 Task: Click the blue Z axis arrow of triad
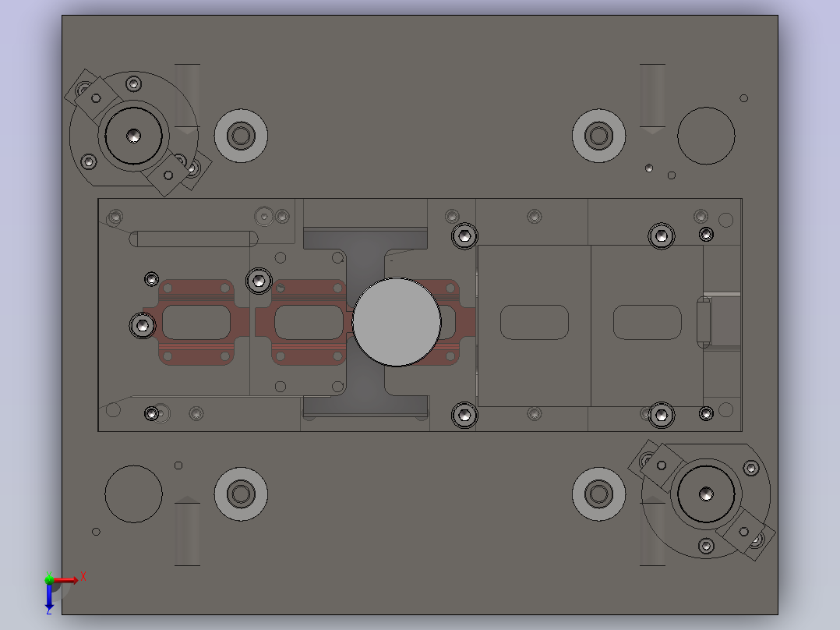(x=49, y=598)
